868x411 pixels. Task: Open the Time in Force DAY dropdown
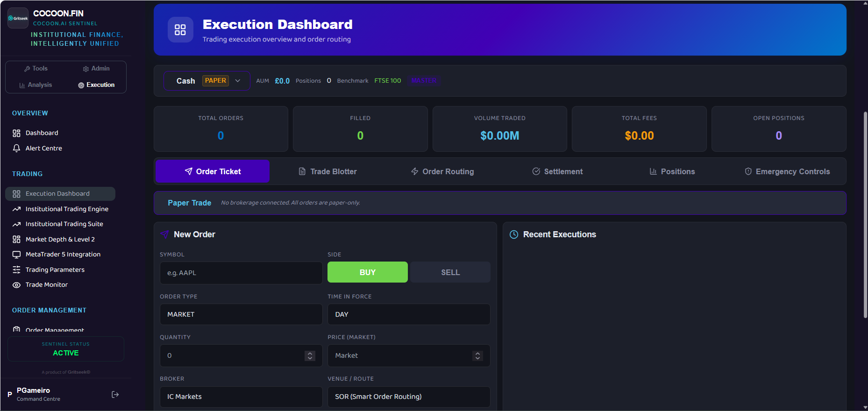pos(409,314)
